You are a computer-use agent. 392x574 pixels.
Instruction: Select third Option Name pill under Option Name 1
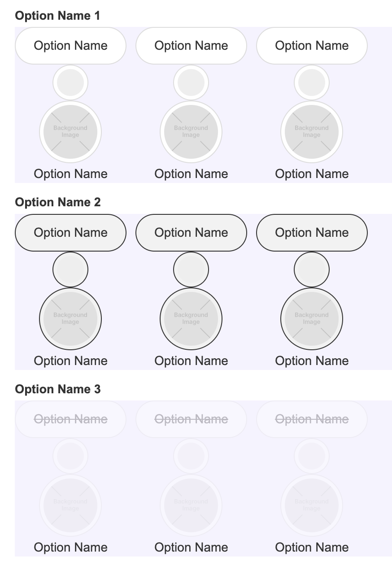(312, 46)
